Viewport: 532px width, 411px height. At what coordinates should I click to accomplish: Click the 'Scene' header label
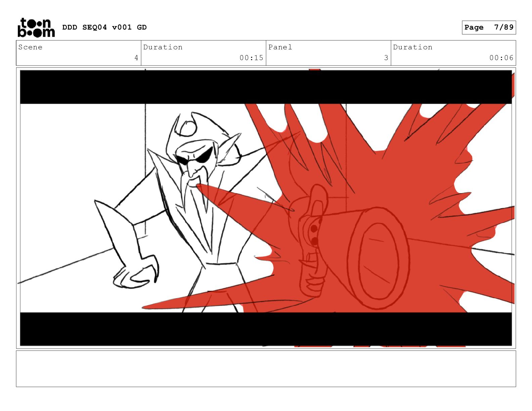pyautogui.click(x=30, y=47)
